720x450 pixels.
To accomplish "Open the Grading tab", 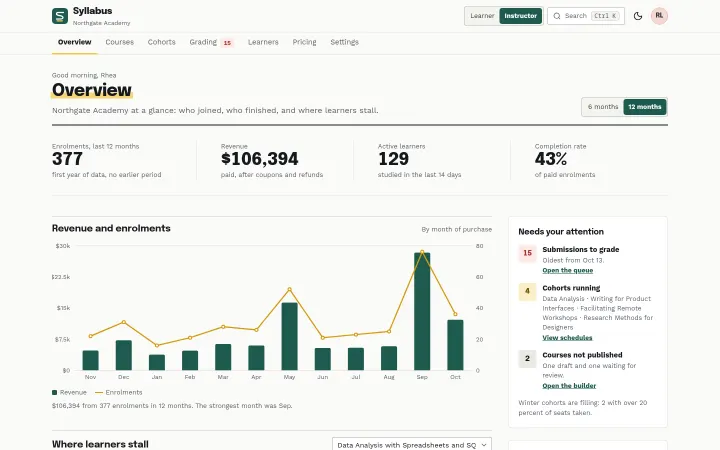I will tap(203, 42).
